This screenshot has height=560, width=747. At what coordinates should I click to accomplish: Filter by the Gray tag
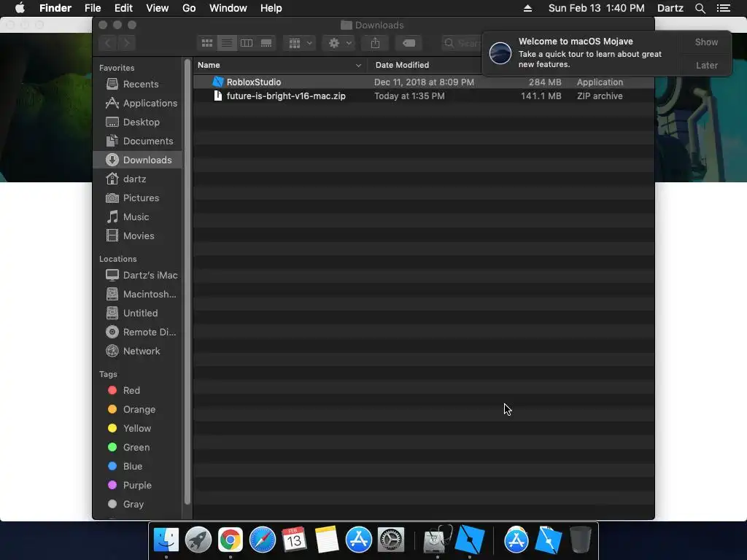(x=138, y=505)
